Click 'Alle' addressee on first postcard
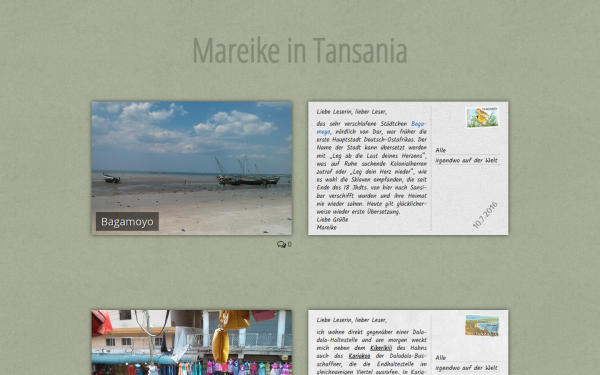Image resolution: width=600 pixels, height=375 pixels. [x=441, y=150]
